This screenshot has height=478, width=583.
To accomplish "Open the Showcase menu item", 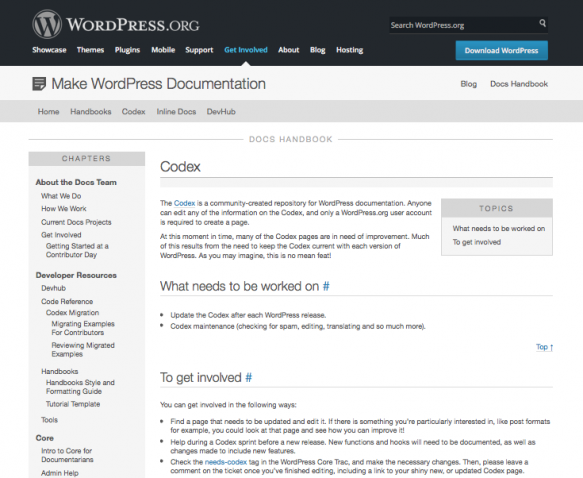I will coord(49,50).
